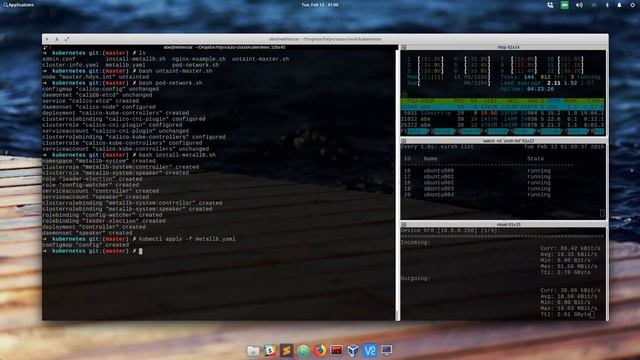Click the green tray indicator icon
The image size is (640, 360).
[x=564, y=5]
